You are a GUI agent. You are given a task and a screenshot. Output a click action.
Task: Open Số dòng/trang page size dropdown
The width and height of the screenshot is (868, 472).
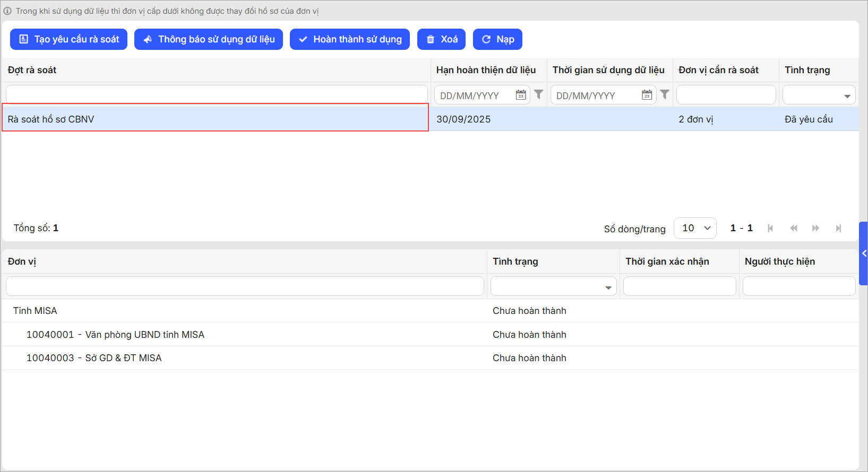[x=695, y=228]
